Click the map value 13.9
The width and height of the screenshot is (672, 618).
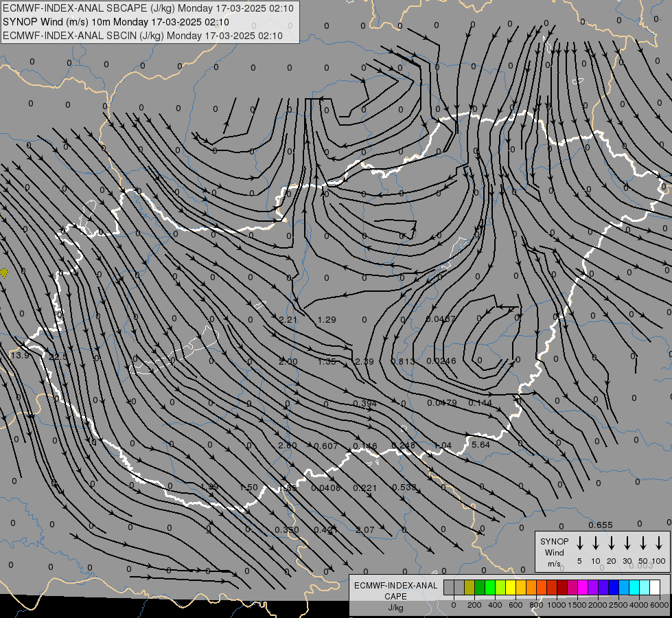click(x=20, y=356)
